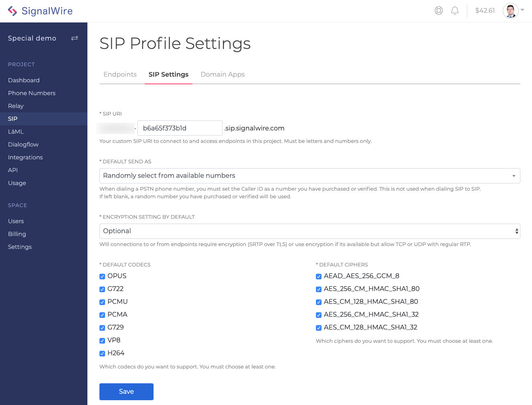Select SIP in the sidebar

click(13, 119)
